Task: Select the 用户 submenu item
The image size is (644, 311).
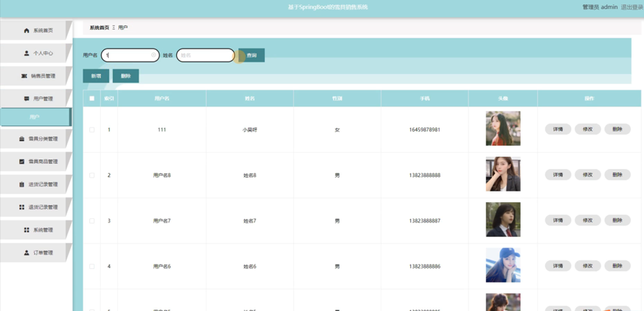Action: 36,117
